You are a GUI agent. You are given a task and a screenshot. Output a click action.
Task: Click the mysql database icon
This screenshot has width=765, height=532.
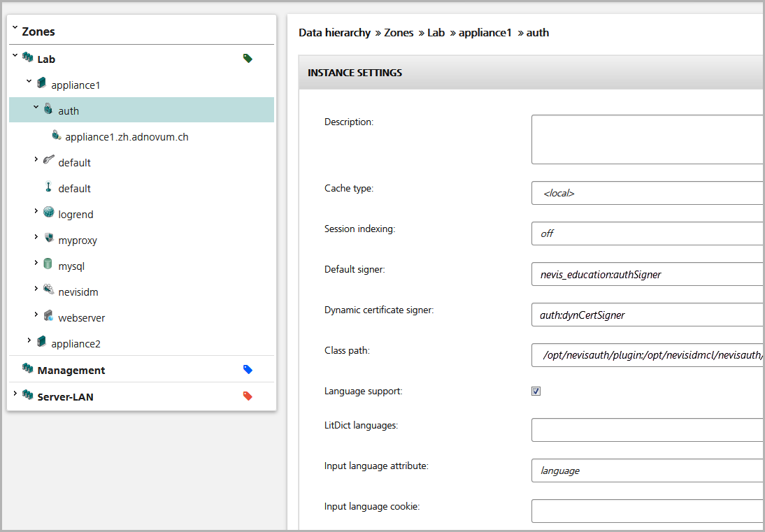(48, 264)
